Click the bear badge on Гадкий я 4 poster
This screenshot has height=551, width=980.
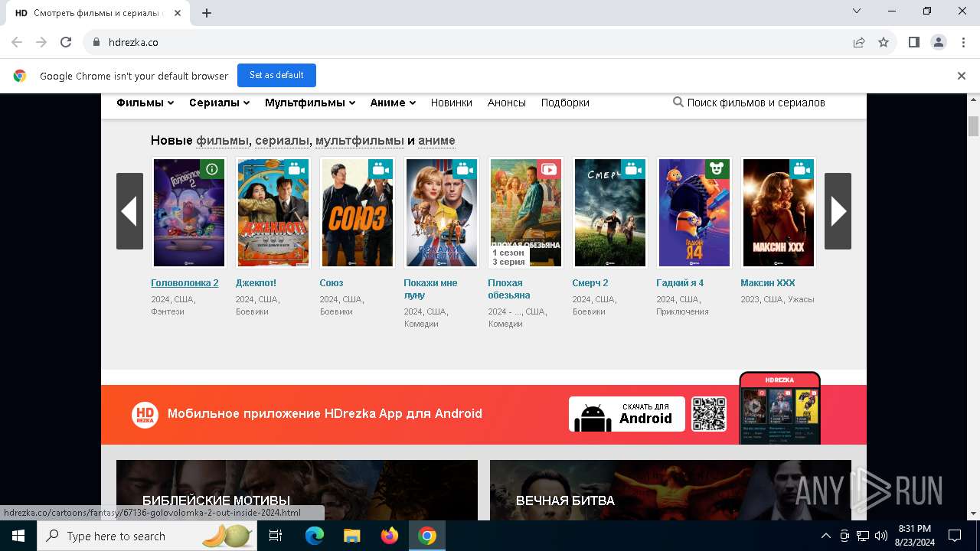tap(717, 169)
